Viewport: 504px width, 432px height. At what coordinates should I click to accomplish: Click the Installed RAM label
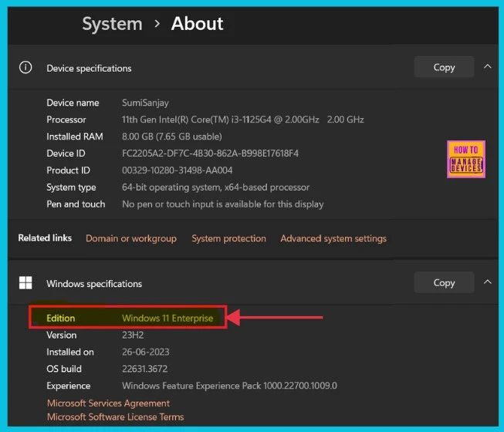(x=75, y=137)
